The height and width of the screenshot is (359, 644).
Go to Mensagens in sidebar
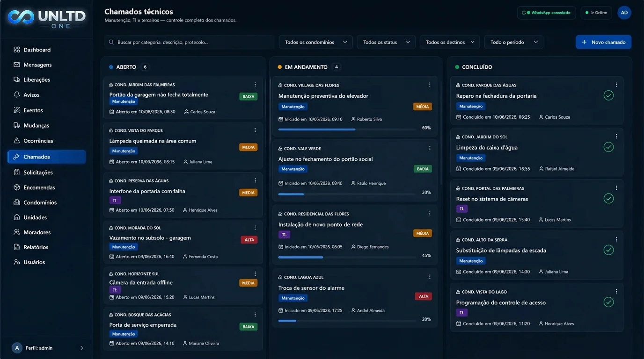coord(37,65)
